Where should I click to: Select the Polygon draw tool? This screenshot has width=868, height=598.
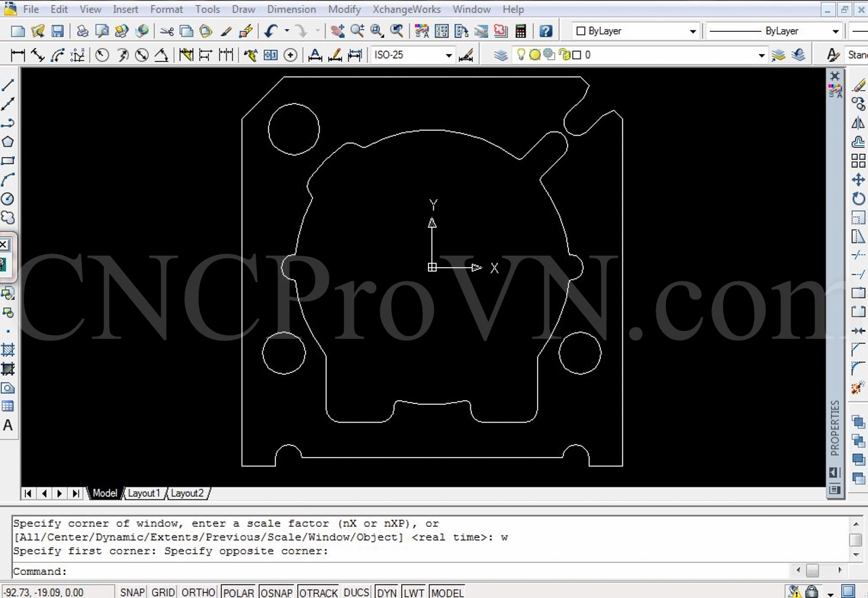coord(8,142)
